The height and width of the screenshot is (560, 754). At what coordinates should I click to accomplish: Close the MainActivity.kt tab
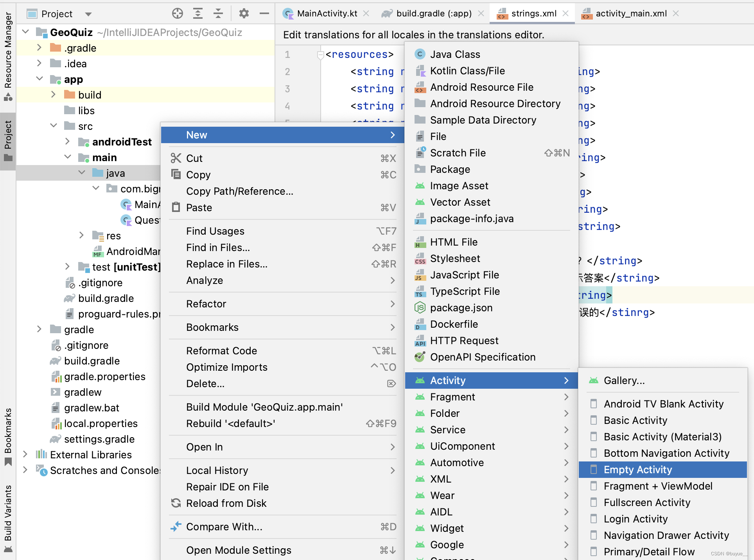(x=366, y=13)
